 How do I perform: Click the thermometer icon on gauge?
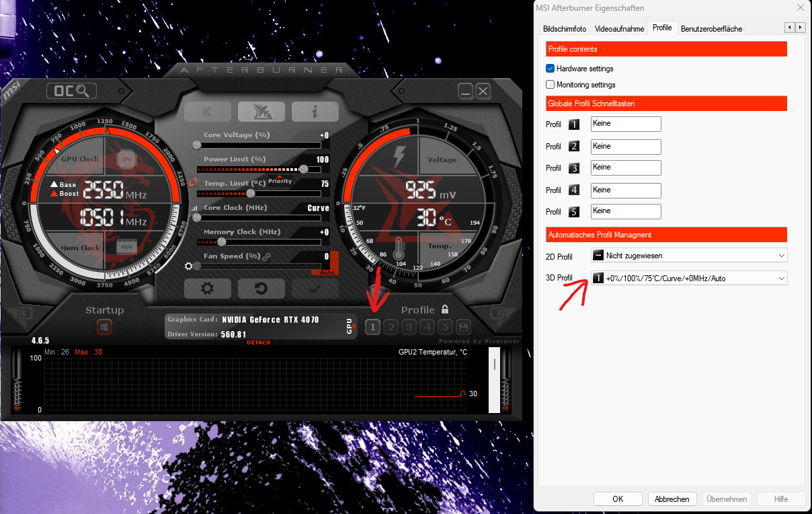pyautogui.click(x=399, y=248)
